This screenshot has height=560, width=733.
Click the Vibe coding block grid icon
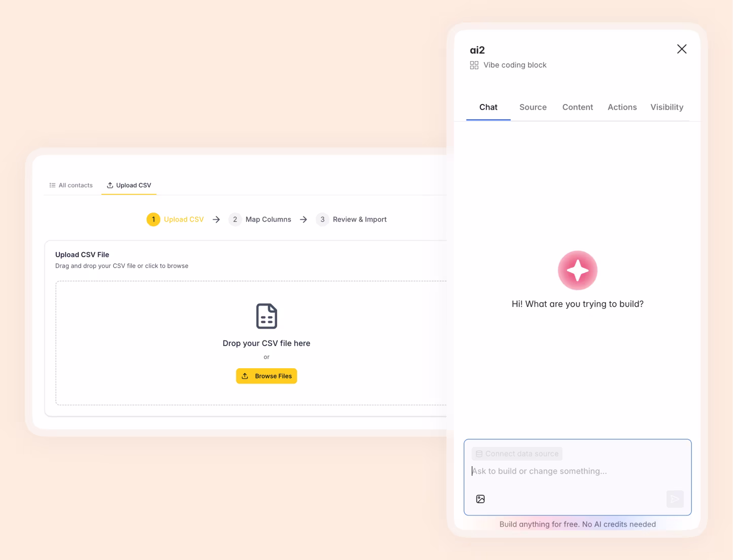click(474, 65)
